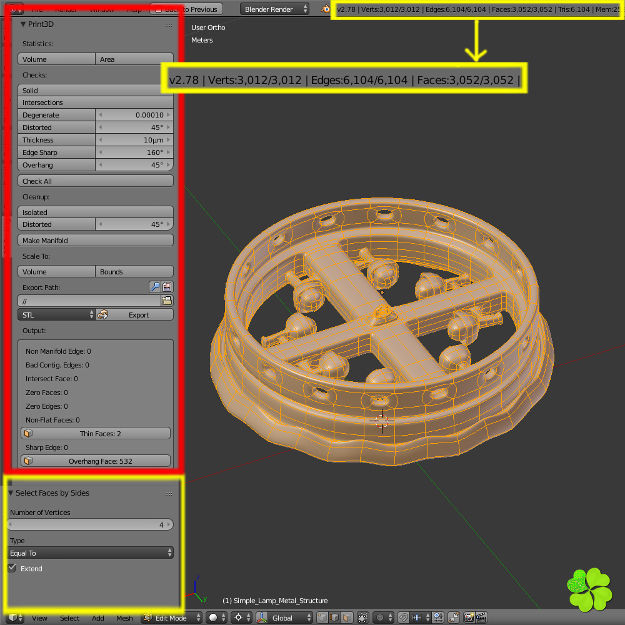Image resolution: width=625 pixels, height=625 pixels.
Task: Render the OpenGL viewport animation clapper
Action: coord(481,617)
